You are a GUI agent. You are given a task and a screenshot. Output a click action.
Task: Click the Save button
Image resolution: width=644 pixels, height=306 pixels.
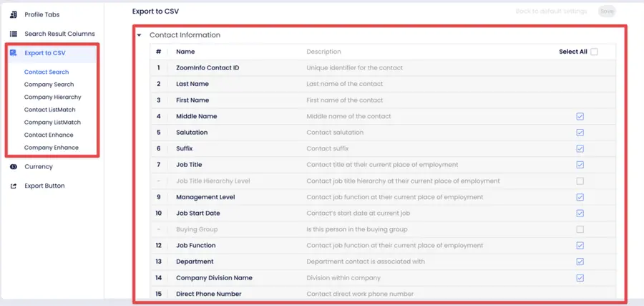click(x=607, y=11)
